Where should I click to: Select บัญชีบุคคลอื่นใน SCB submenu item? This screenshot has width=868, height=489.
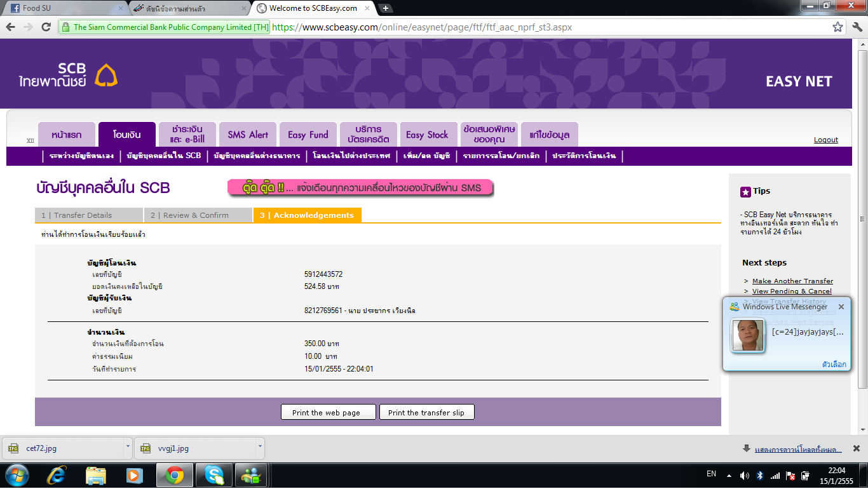coord(164,156)
